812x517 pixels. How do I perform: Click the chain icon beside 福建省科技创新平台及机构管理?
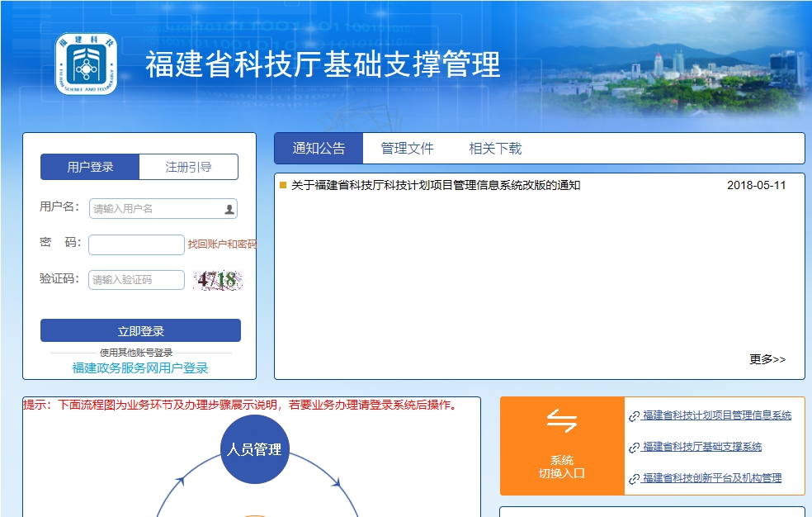coord(634,479)
